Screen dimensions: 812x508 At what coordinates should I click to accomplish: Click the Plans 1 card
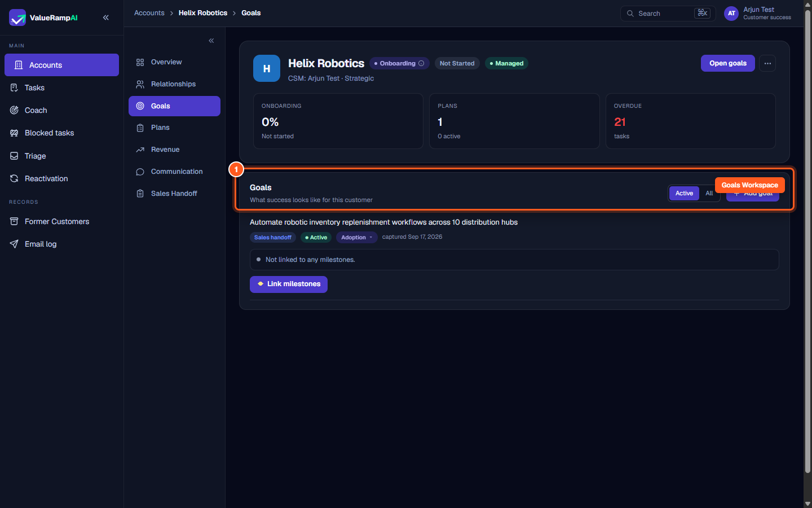tap(514, 121)
